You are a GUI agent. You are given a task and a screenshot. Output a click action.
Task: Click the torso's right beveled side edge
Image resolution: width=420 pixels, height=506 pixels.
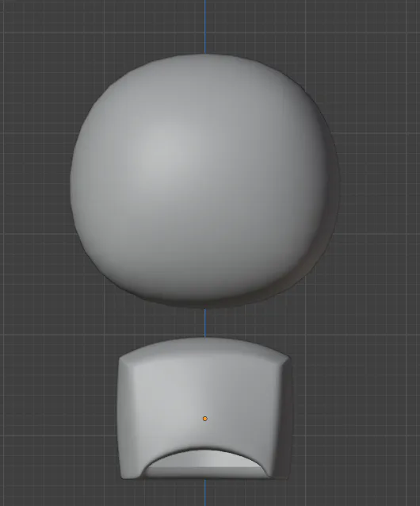tap(283, 416)
